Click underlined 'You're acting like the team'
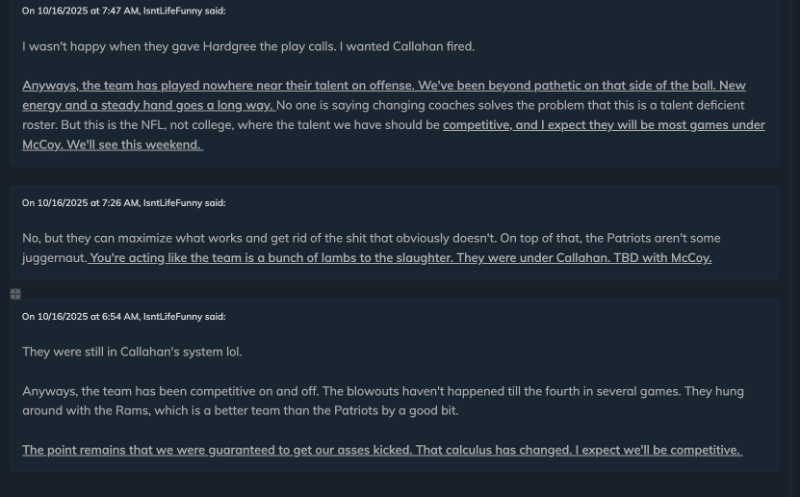The width and height of the screenshot is (800, 497). click(180, 258)
